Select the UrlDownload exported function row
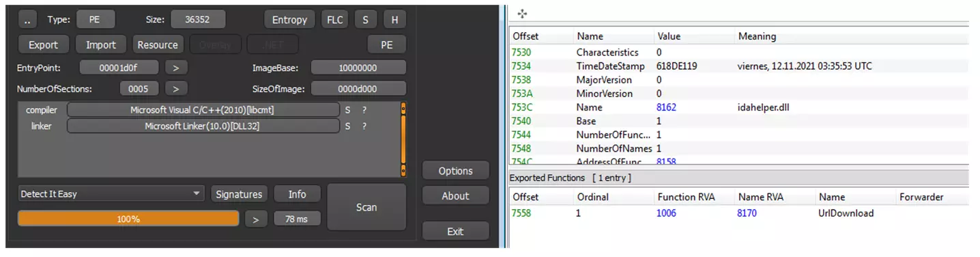The width and height of the screenshot is (980, 257). point(738,213)
